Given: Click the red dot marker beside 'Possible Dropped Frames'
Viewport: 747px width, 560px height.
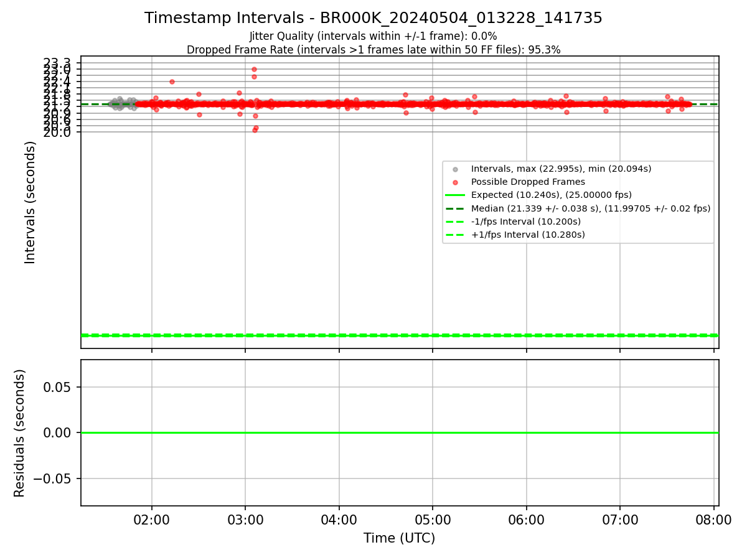Looking at the screenshot, I should point(455,182).
